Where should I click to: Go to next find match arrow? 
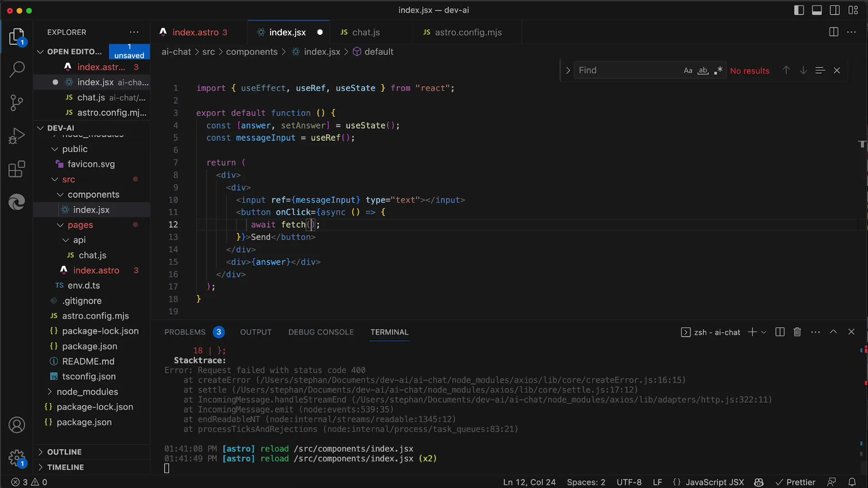(x=803, y=70)
